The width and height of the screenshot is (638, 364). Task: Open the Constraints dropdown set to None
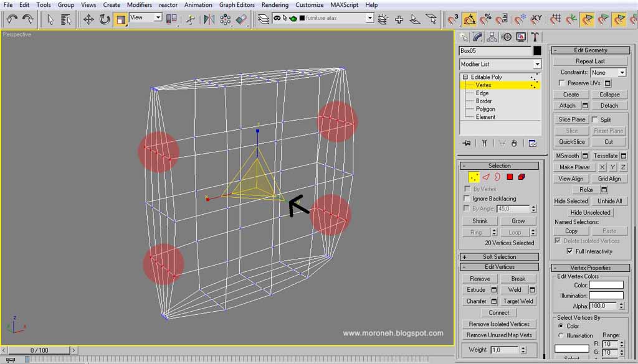[x=608, y=72]
